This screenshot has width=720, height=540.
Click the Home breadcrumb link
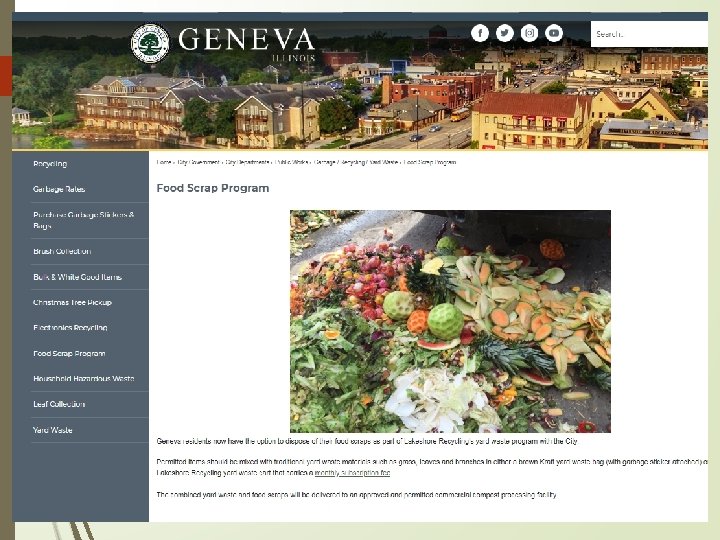[163, 162]
